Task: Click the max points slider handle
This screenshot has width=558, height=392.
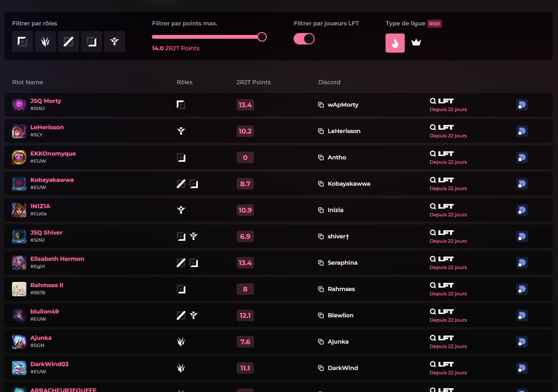Action: (262, 37)
